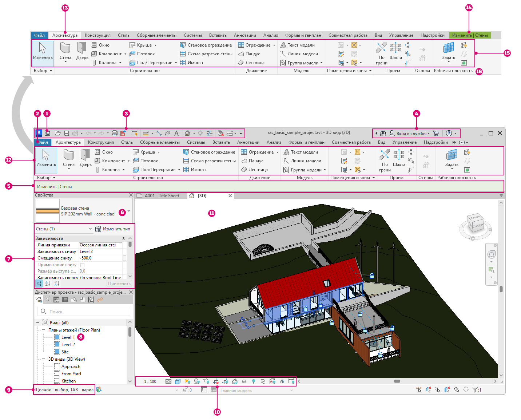Open Управление tab in main window ribbon
The height and width of the screenshot is (420, 521).
404,142
